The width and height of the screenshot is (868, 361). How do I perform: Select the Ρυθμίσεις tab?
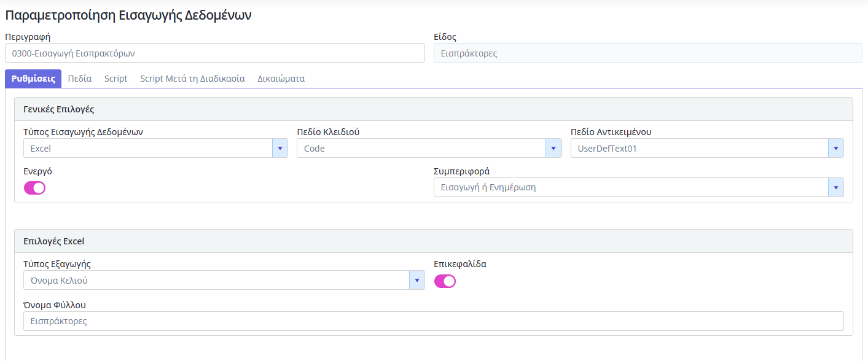(x=33, y=79)
